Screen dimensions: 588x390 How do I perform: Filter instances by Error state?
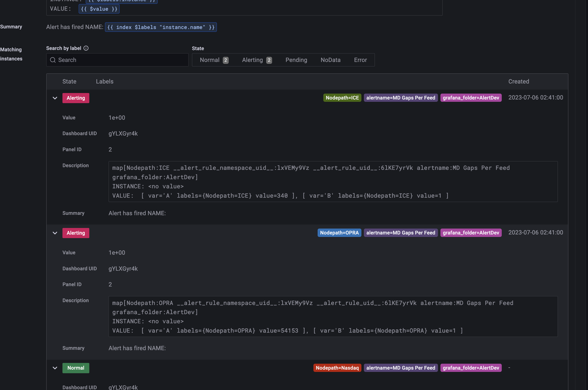[x=360, y=60]
